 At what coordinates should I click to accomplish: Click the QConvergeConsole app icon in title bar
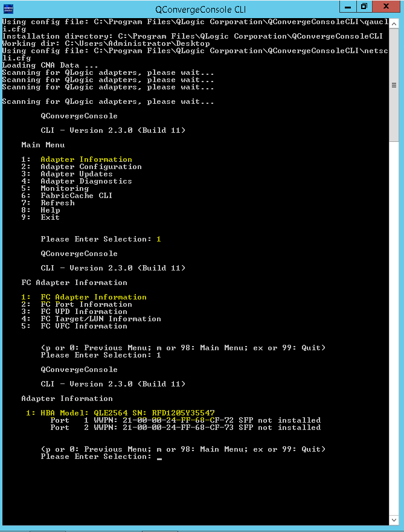8,9
